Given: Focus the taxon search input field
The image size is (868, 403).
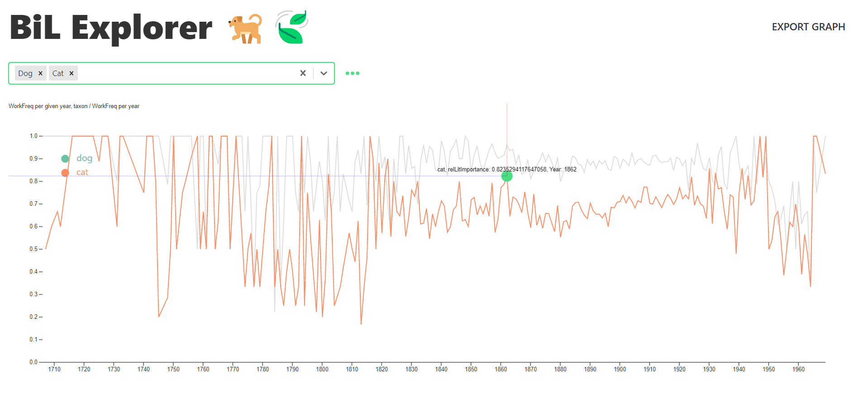Looking at the screenshot, I should click(186, 73).
